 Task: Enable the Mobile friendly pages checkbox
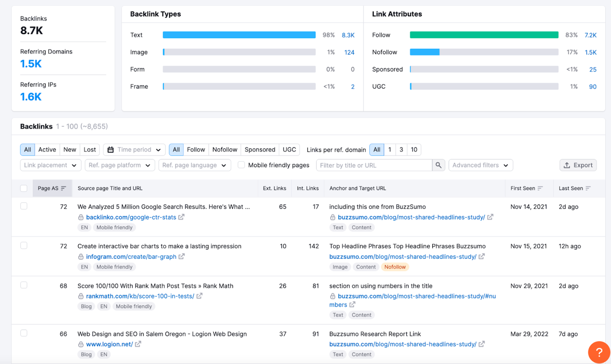coord(241,165)
